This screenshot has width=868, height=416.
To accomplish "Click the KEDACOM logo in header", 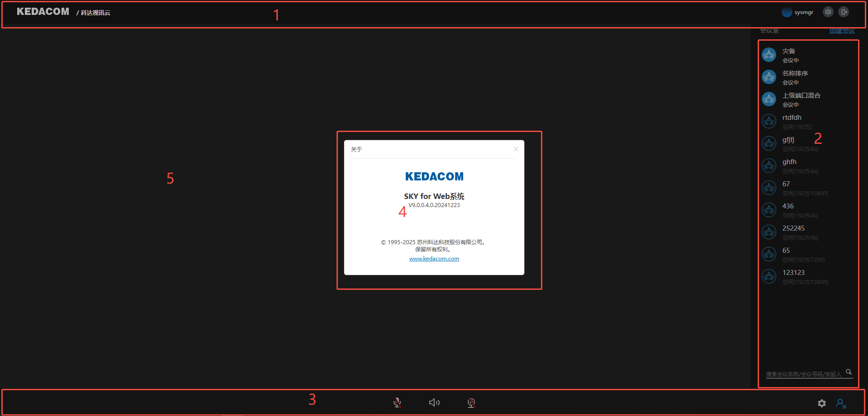I will (x=43, y=12).
